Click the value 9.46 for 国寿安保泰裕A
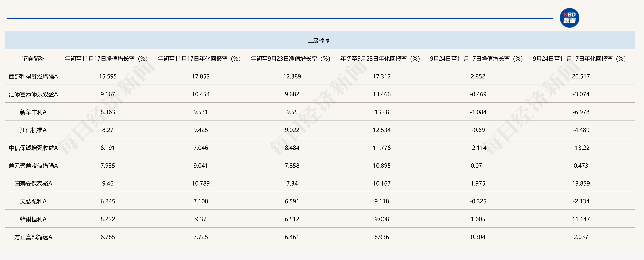The height and width of the screenshot is (260, 644). pos(108,183)
